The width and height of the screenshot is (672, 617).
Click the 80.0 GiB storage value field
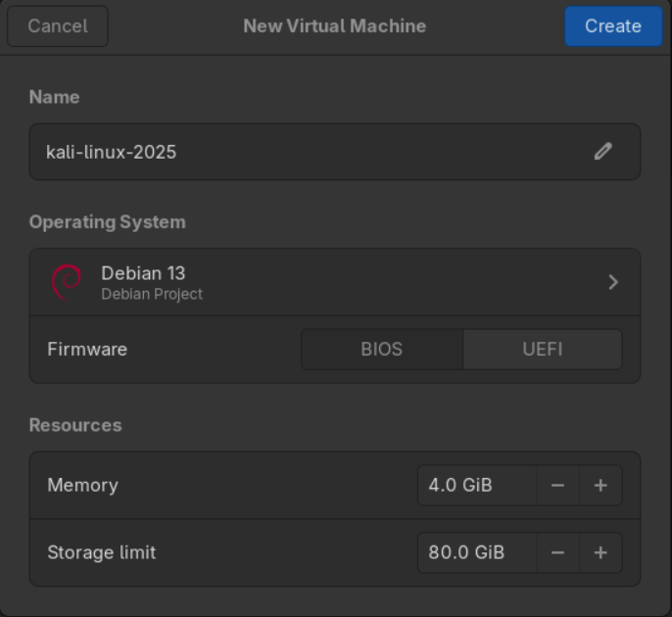tap(476, 553)
